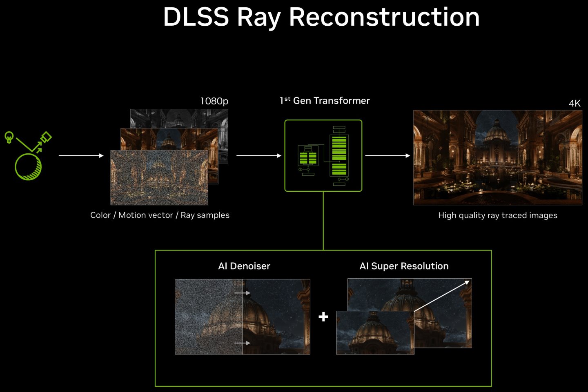Click the DLSS Ray Reconstruction title
This screenshot has width=588, height=392.
(x=321, y=17)
